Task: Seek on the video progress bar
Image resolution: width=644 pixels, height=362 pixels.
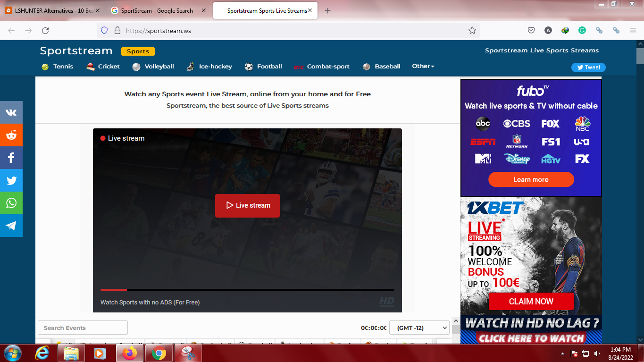Action: tap(247, 289)
